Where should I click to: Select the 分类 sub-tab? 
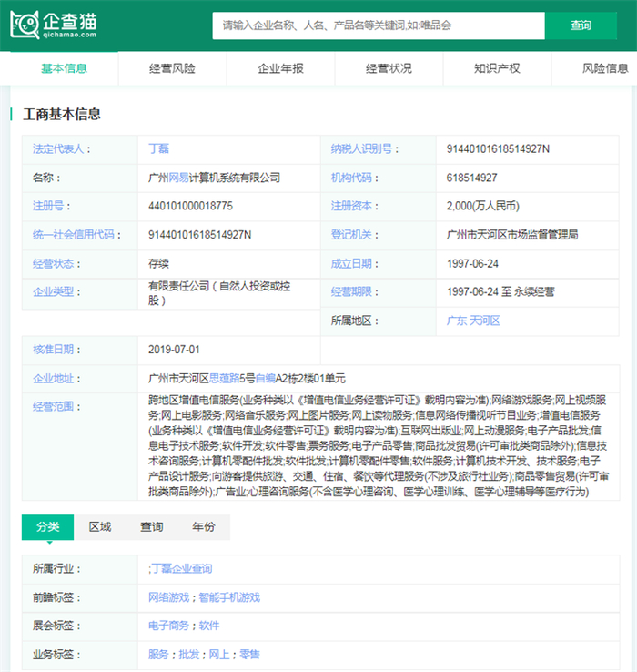pos(48,527)
